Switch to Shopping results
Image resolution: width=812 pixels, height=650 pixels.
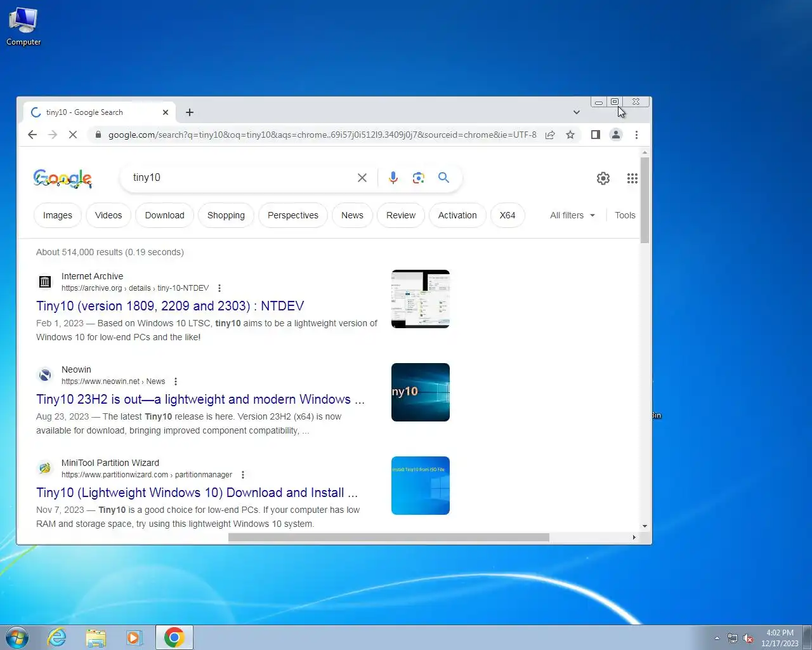tap(226, 215)
